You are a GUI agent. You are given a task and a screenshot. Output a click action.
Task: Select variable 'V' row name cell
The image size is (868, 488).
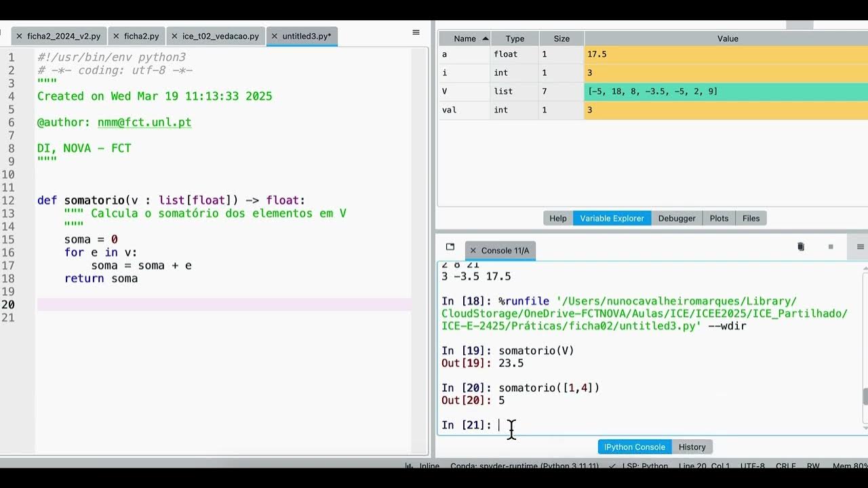coord(465,91)
